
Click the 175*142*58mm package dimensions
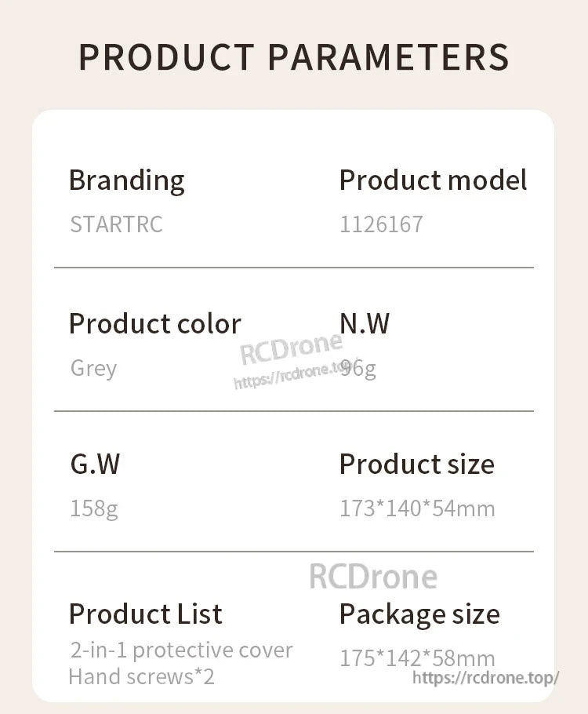417,658
